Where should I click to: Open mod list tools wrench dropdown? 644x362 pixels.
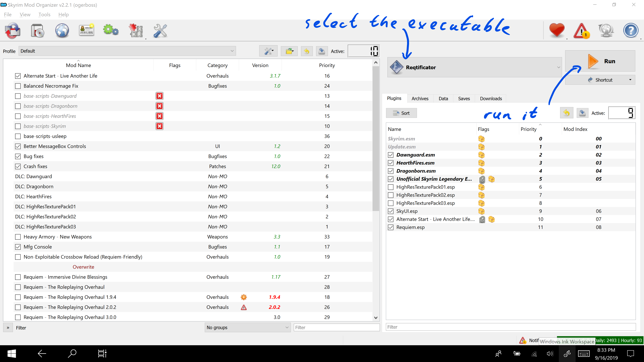point(269,51)
